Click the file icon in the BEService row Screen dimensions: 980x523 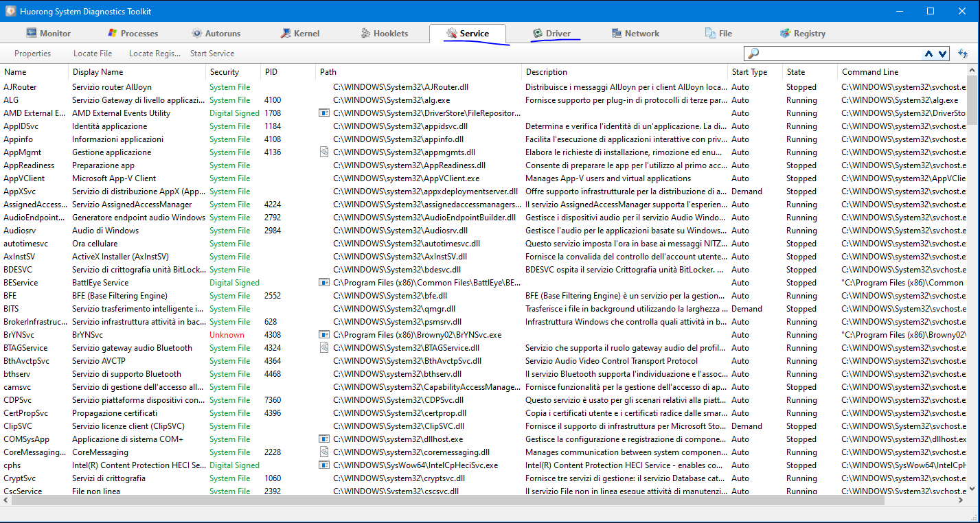click(325, 283)
